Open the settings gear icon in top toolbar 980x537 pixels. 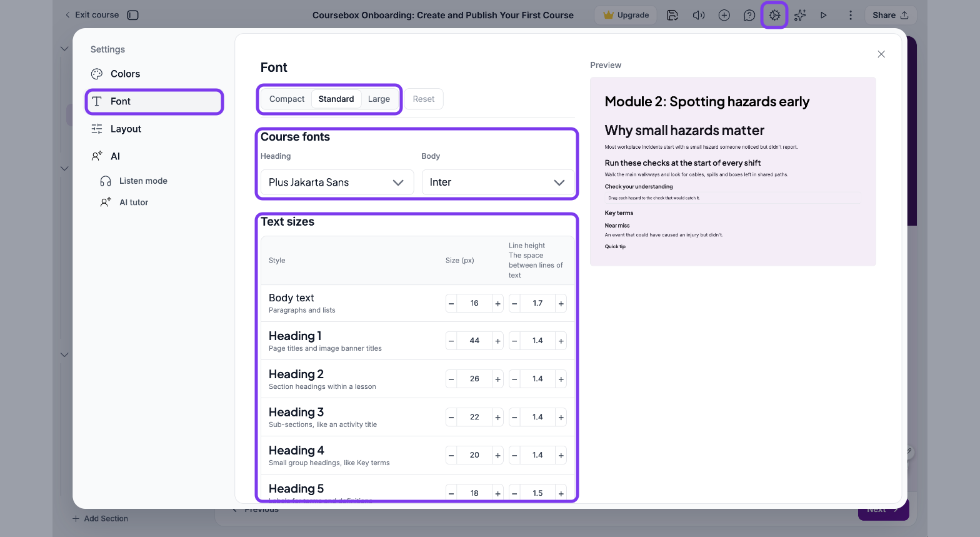774,15
